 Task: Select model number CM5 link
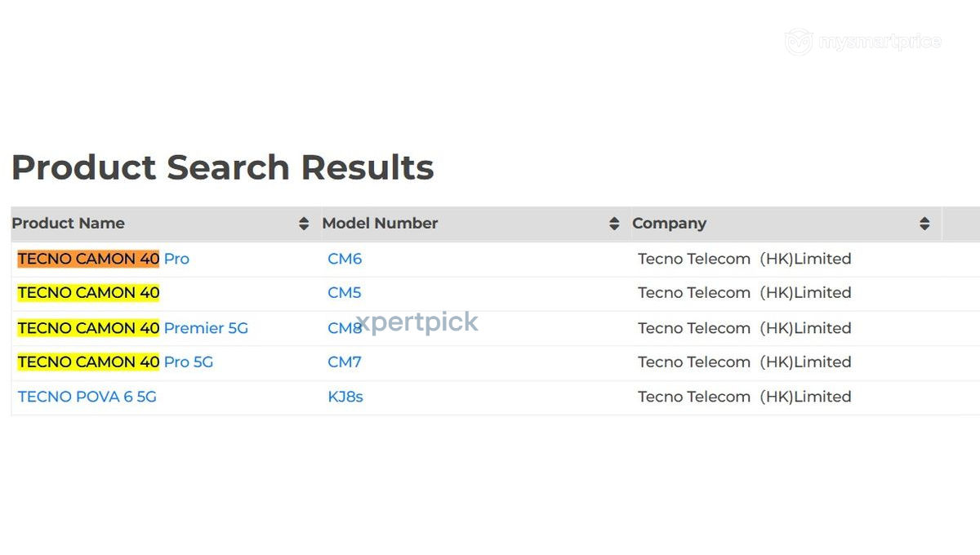tap(344, 292)
